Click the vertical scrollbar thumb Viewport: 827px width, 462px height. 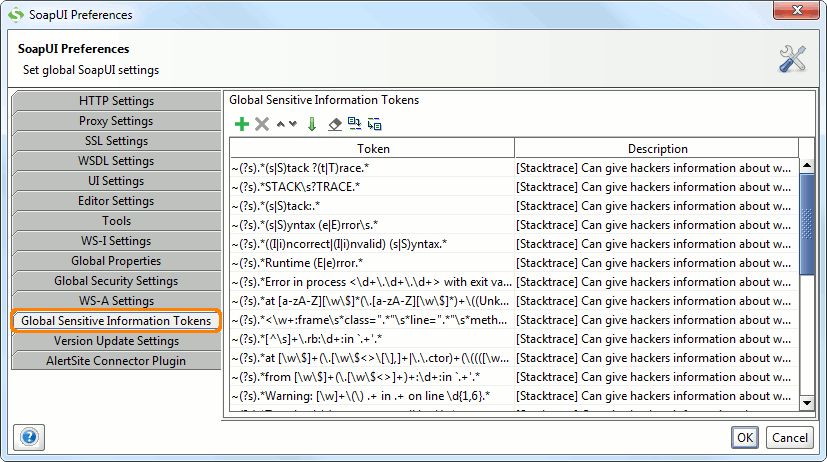(x=806, y=224)
